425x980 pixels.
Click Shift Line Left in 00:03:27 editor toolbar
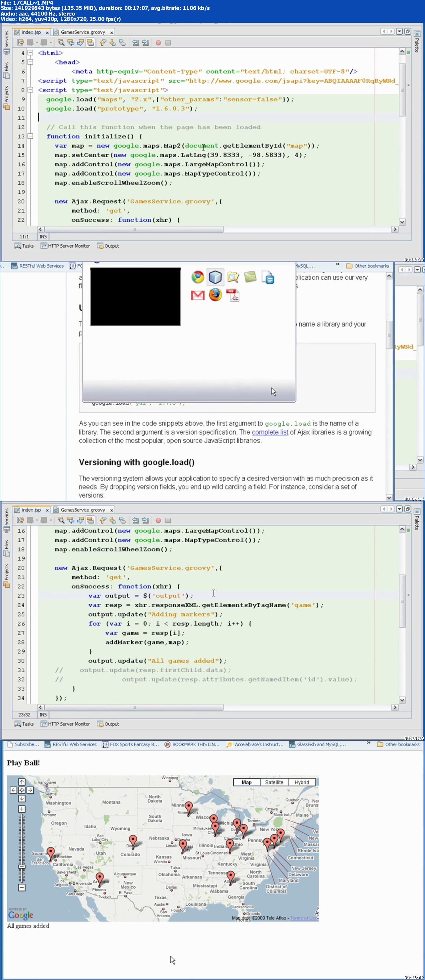[x=135, y=42]
